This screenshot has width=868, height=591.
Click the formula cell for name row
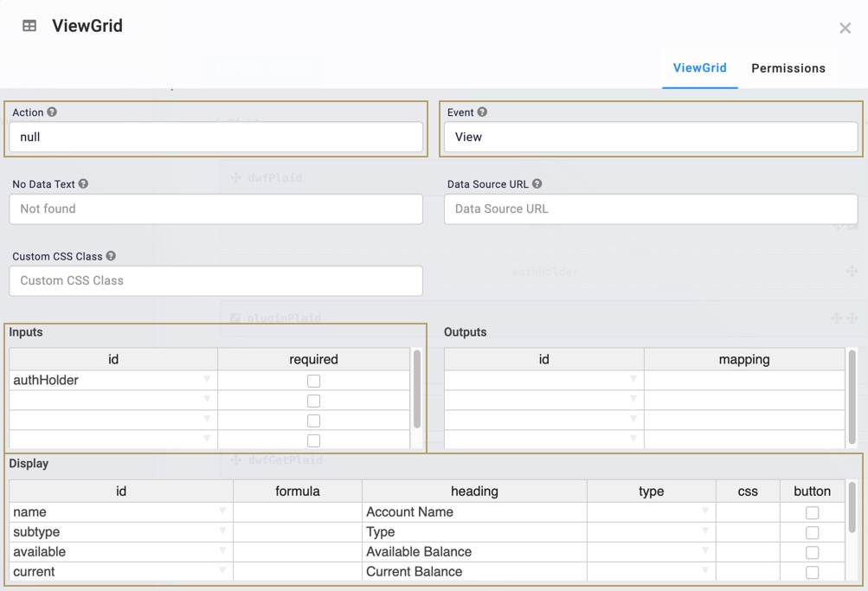coord(298,512)
